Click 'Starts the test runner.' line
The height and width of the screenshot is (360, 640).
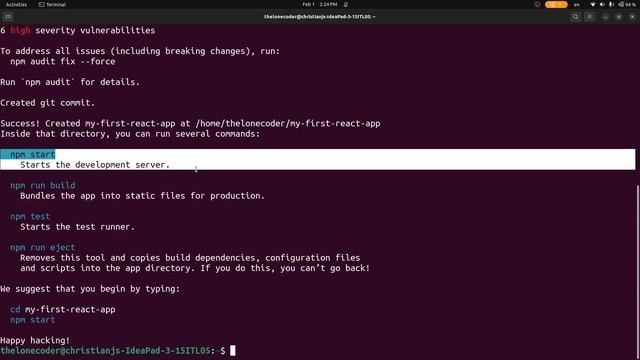point(78,227)
